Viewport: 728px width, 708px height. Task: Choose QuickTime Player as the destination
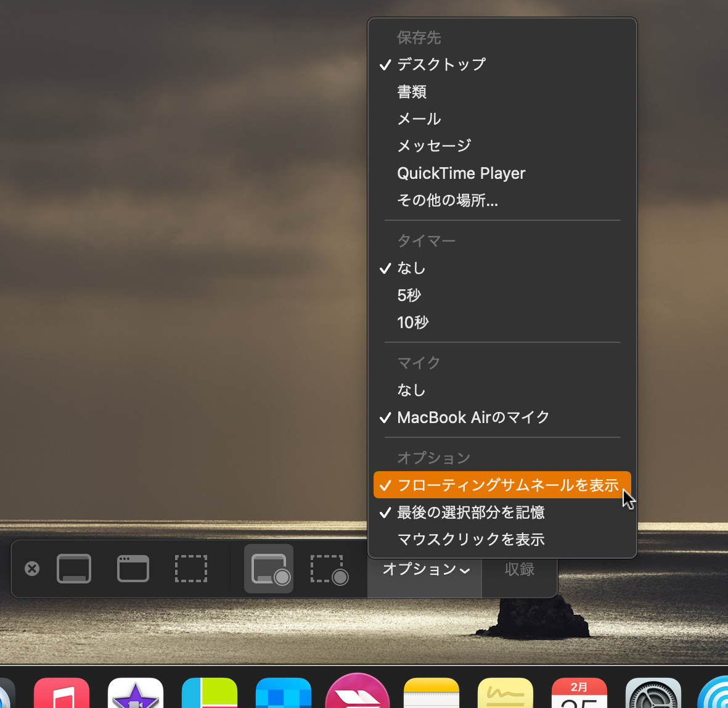pyautogui.click(x=502, y=173)
